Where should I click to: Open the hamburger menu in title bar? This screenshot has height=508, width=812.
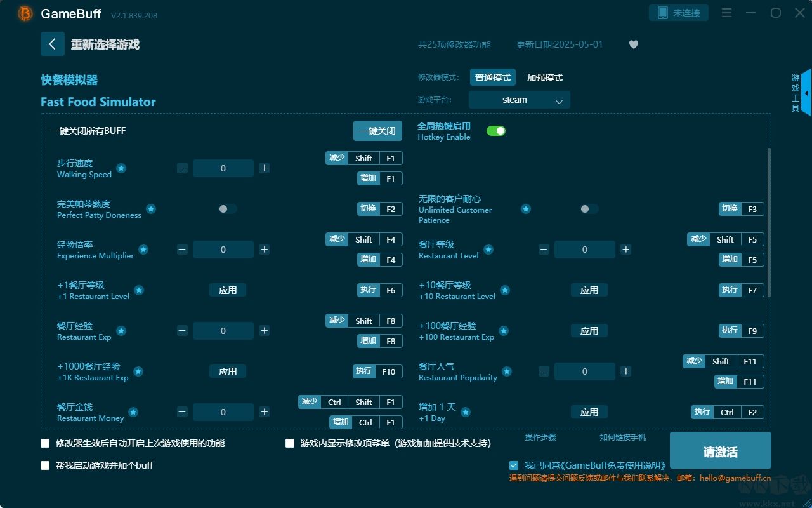tap(727, 13)
